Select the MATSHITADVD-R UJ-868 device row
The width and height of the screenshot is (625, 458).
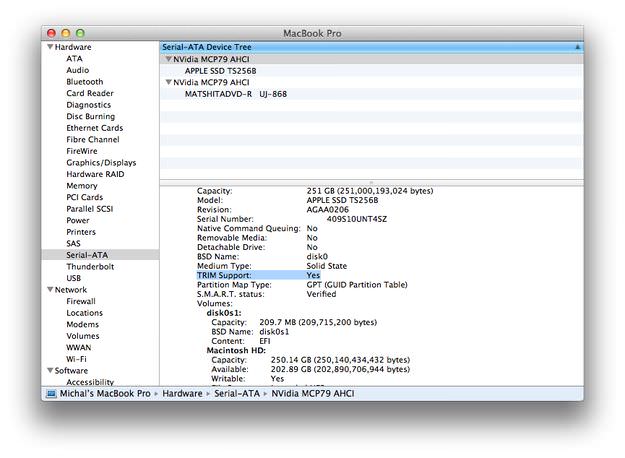click(x=371, y=94)
